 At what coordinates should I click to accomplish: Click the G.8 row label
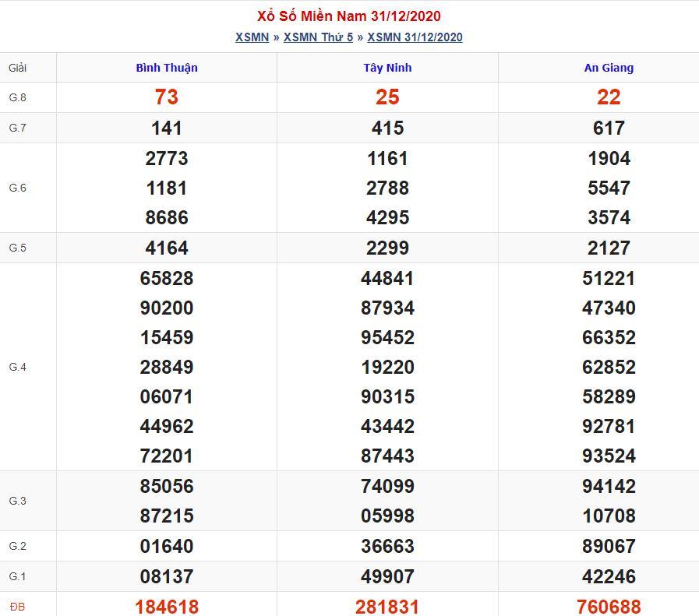pos(17,97)
